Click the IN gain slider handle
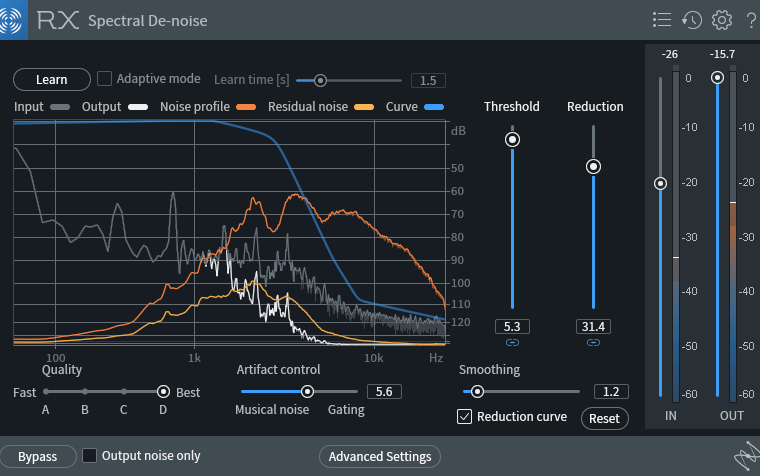The width and height of the screenshot is (760, 476). coord(660,184)
